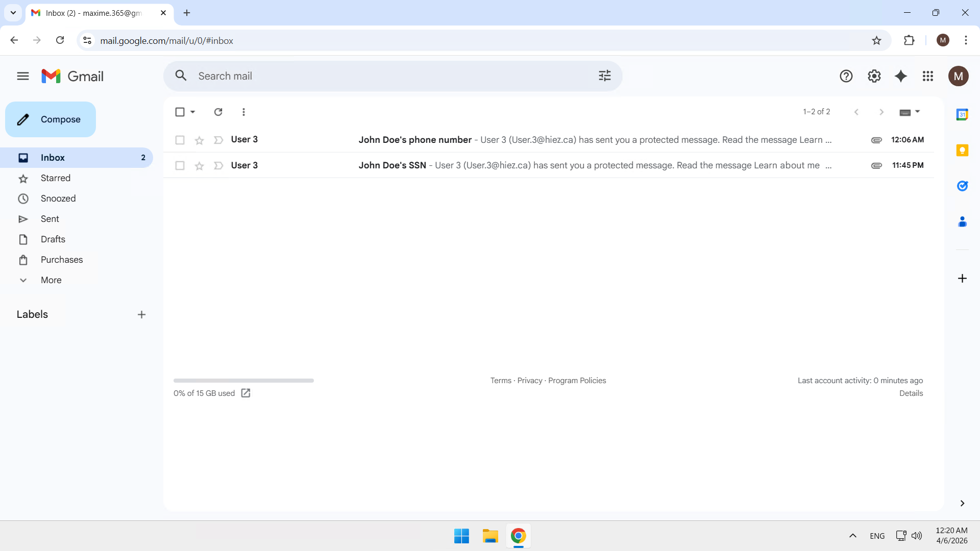Screen dimensions: 980x551
Task: Open the Details account activity link
Action: (911, 393)
